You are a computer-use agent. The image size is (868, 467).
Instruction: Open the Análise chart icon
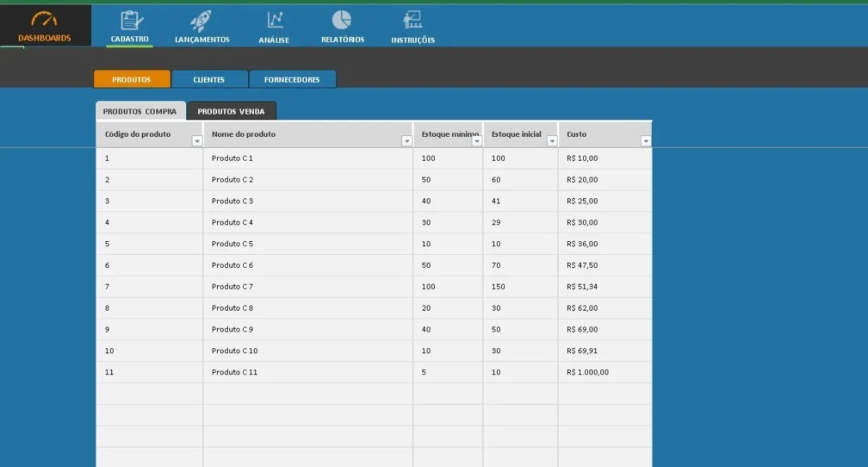[275, 20]
